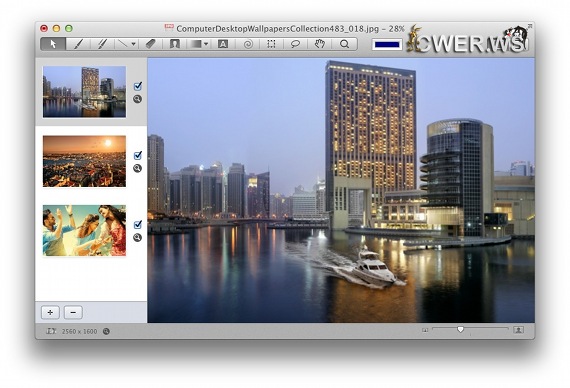Select the single brush tool
This screenshot has height=388, width=570.
tap(78, 44)
